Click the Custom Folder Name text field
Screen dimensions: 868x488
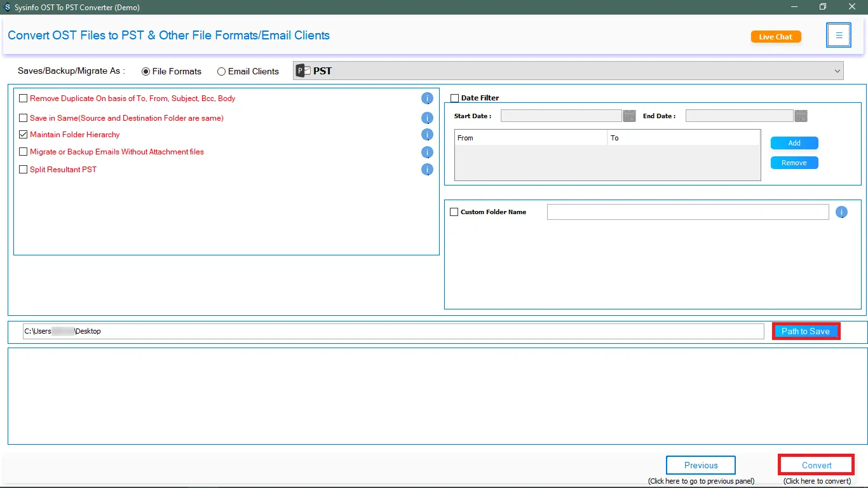[688, 212]
